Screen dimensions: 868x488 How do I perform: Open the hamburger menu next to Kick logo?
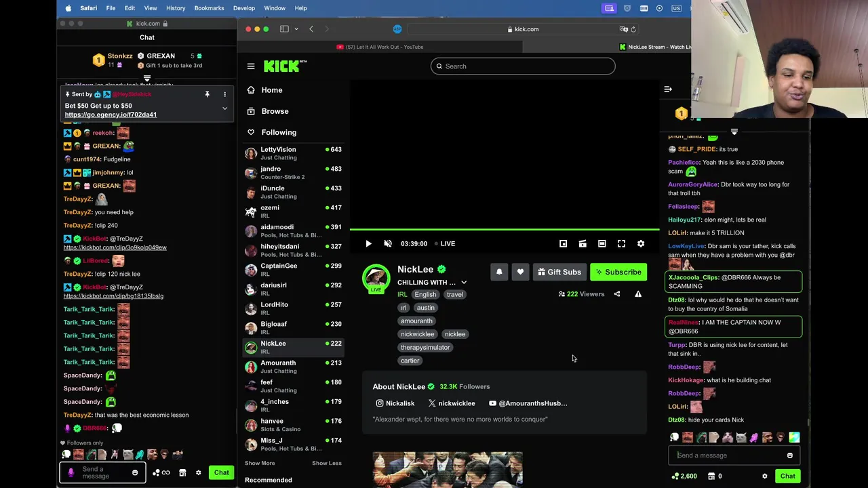coord(251,66)
